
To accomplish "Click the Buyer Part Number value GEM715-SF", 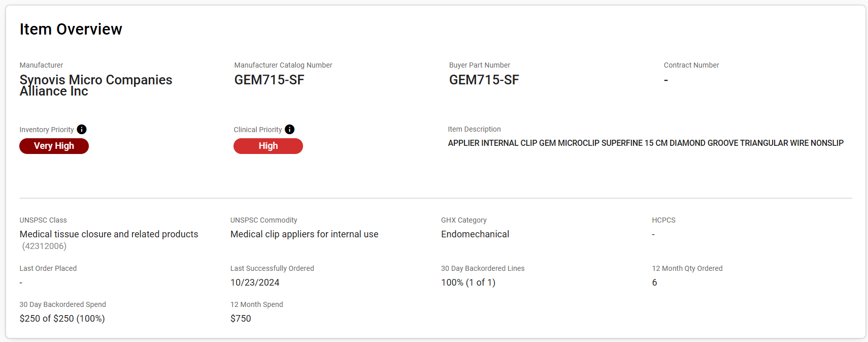I will coord(484,80).
